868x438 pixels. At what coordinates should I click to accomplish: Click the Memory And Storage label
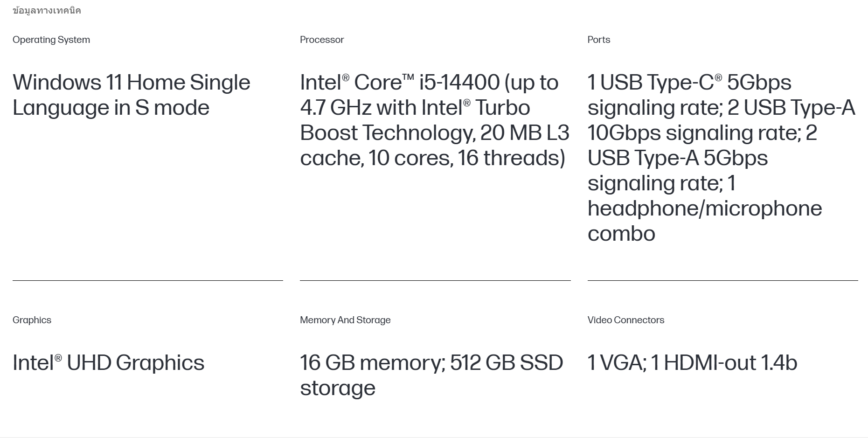[345, 320]
